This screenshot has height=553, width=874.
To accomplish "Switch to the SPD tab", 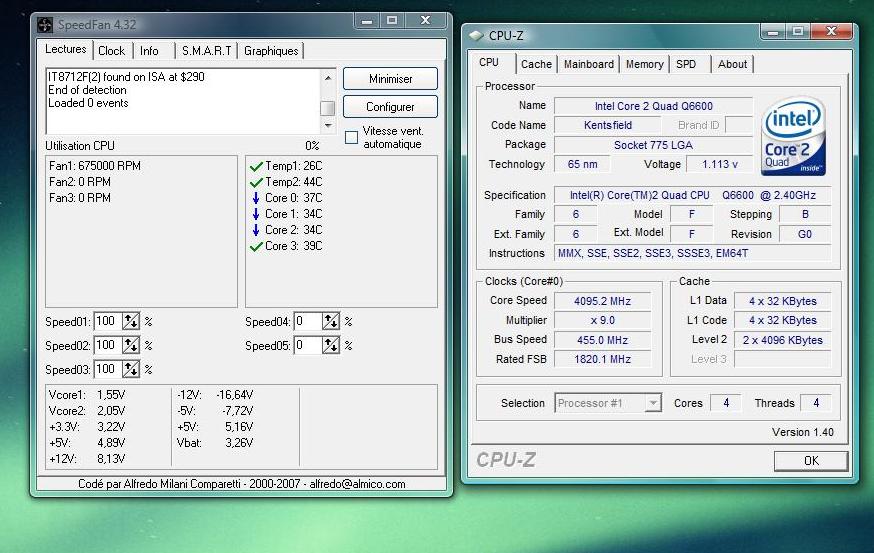I will coord(686,64).
